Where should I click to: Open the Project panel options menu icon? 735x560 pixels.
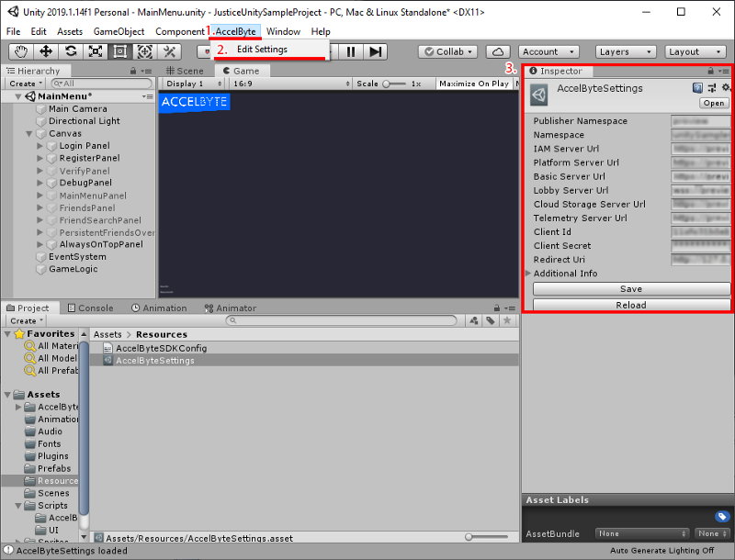coord(511,308)
